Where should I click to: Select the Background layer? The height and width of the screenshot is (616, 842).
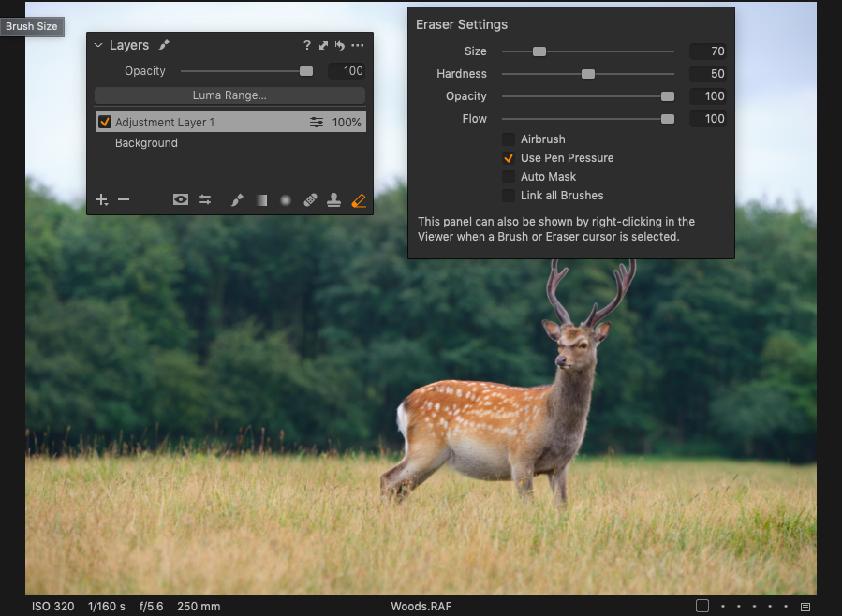(x=146, y=143)
